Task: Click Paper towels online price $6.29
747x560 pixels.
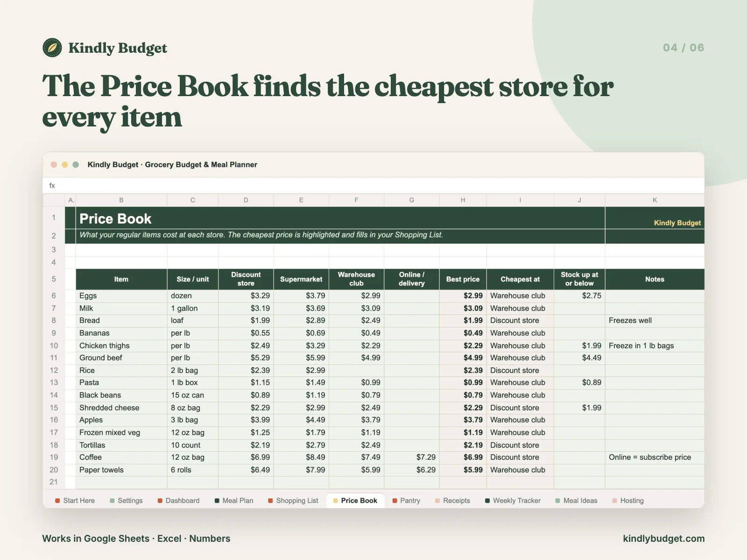Action: (x=412, y=470)
